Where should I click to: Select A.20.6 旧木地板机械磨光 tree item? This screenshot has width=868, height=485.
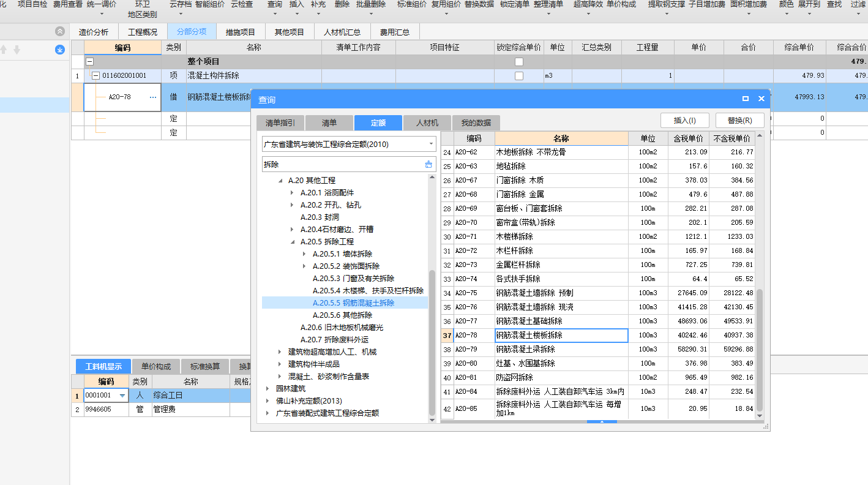(x=342, y=328)
